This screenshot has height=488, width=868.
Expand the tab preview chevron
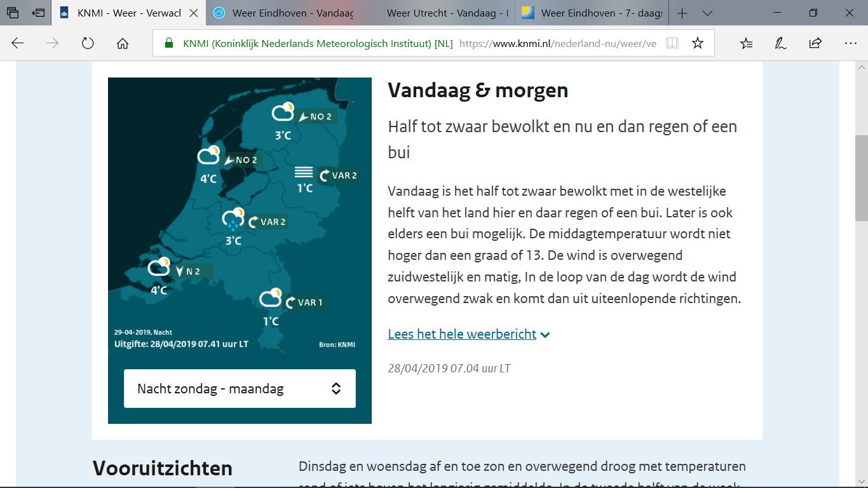click(707, 13)
